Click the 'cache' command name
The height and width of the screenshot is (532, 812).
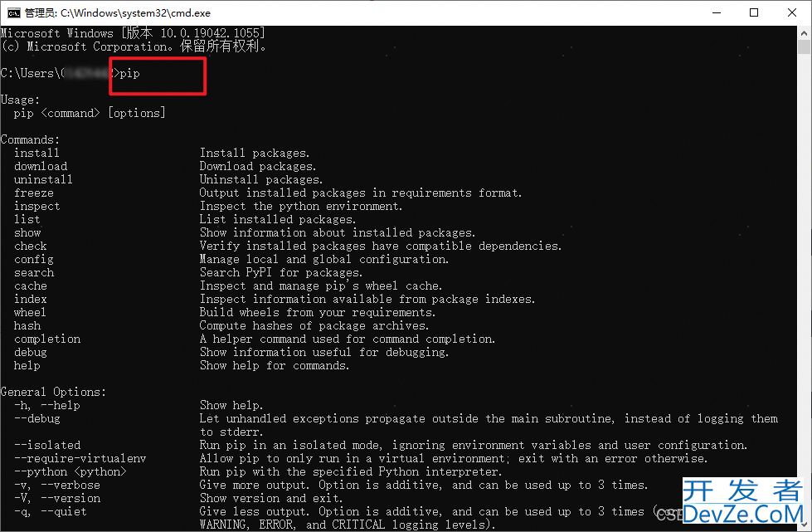pyautogui.click(x=31, y=286)
